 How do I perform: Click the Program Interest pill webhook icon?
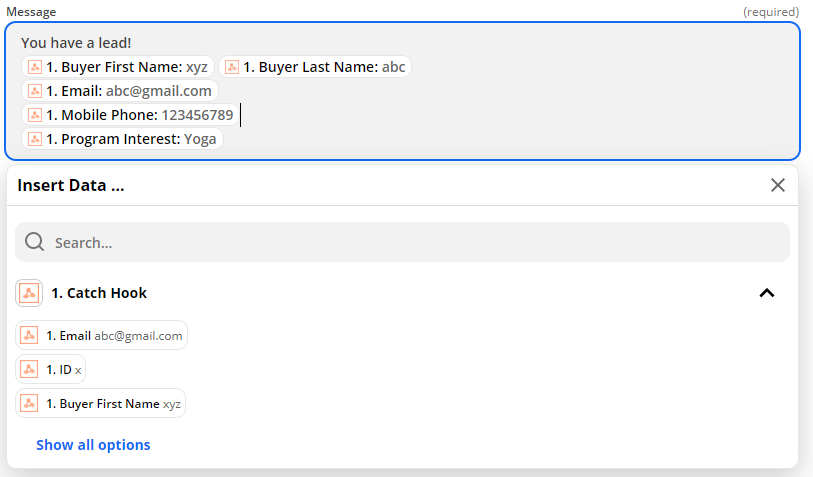coord(35,139)
